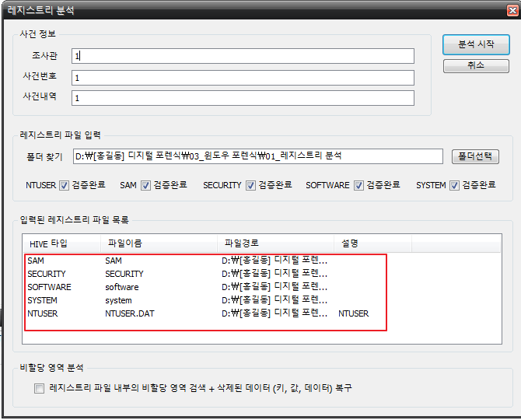Click the lowercase system file name cell
This screenshot has width=521, height=420.
pos(118,301)
